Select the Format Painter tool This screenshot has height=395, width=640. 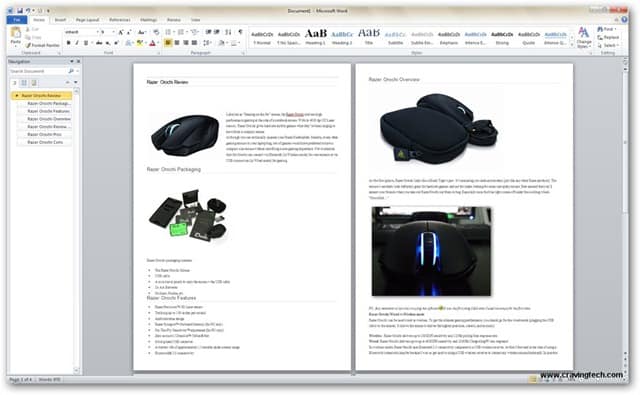tap(43, 45)
